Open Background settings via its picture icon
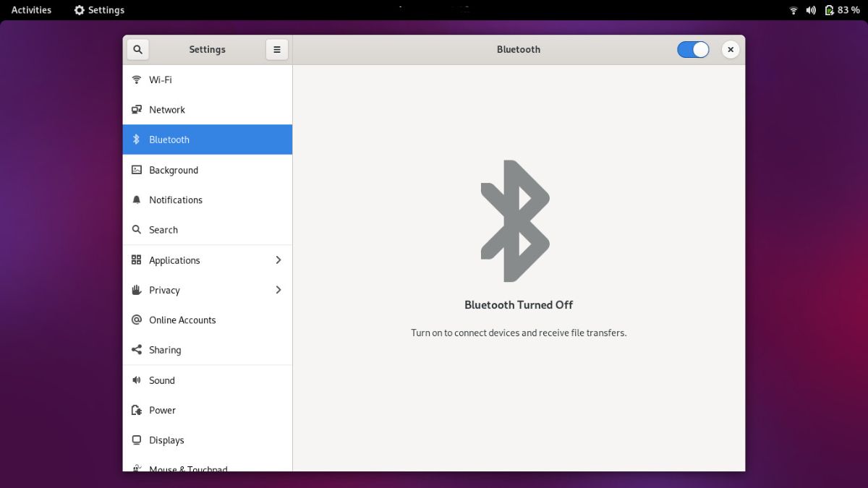 [x=137, y=169]
